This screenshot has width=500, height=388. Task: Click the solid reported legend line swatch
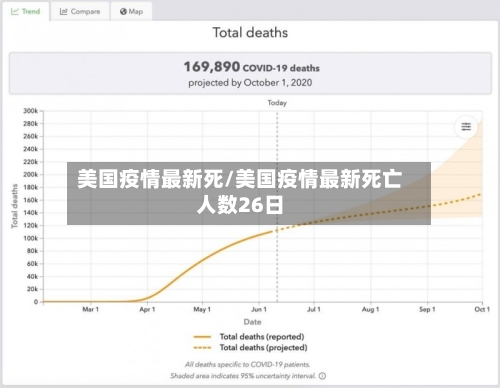(x=202, y=337)
